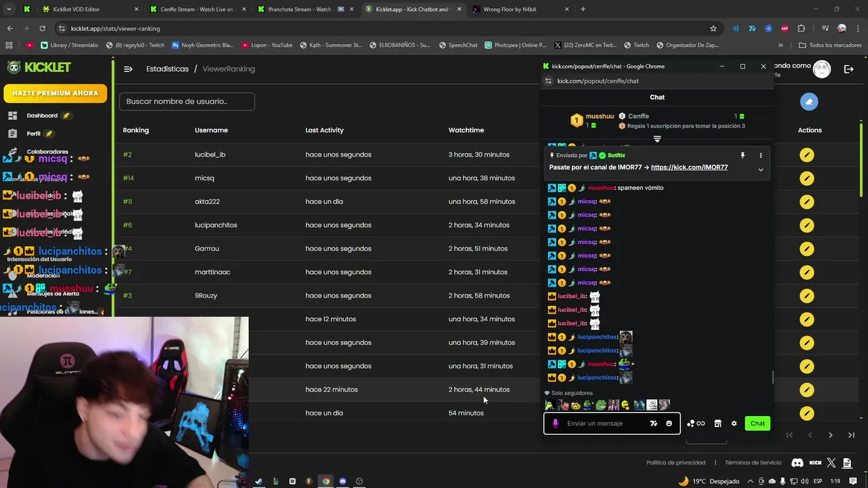This screenshot has height=488, width=868.
Task: Go to the first ranking page
Action: [789, 435]
